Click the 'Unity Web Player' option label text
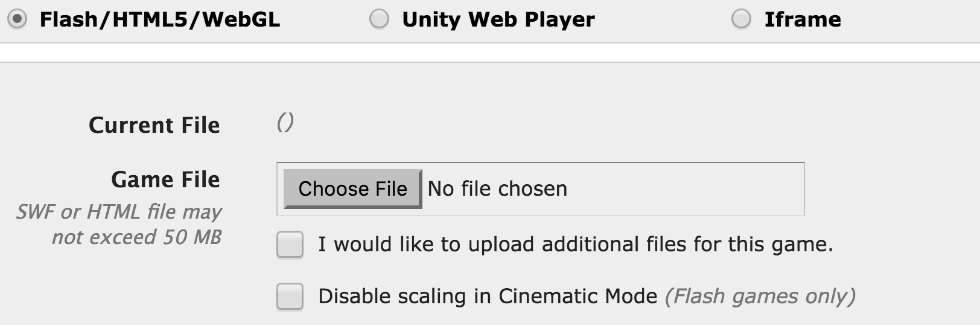Image resolution: width=980 pixels, height=325 pixels. point(498,19)
